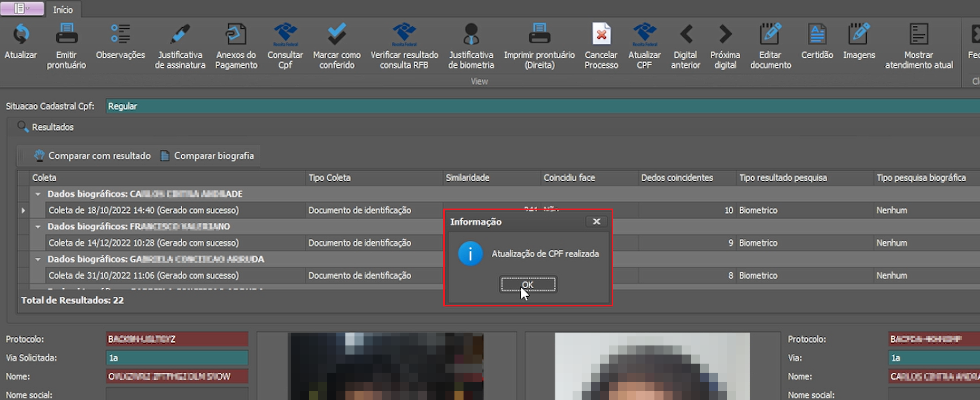Screen dimensions: 980x400
Task: Click left Protocolo red field
Action: click(x=177, y=339)
